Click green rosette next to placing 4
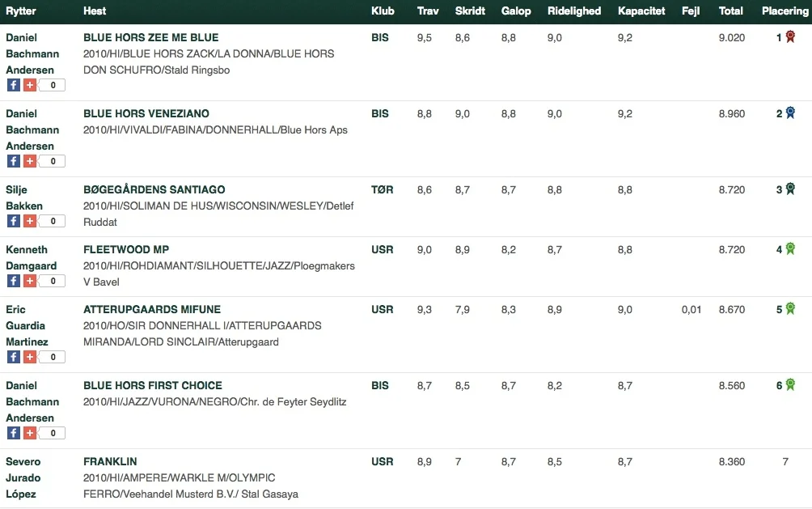812x509 pixels. [x=790, y=248]
